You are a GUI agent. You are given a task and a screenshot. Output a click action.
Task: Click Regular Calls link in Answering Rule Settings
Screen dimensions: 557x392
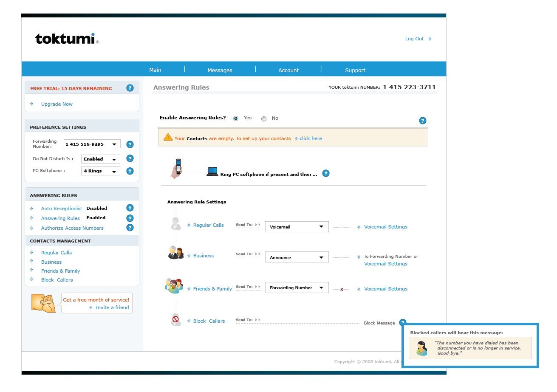208,225
